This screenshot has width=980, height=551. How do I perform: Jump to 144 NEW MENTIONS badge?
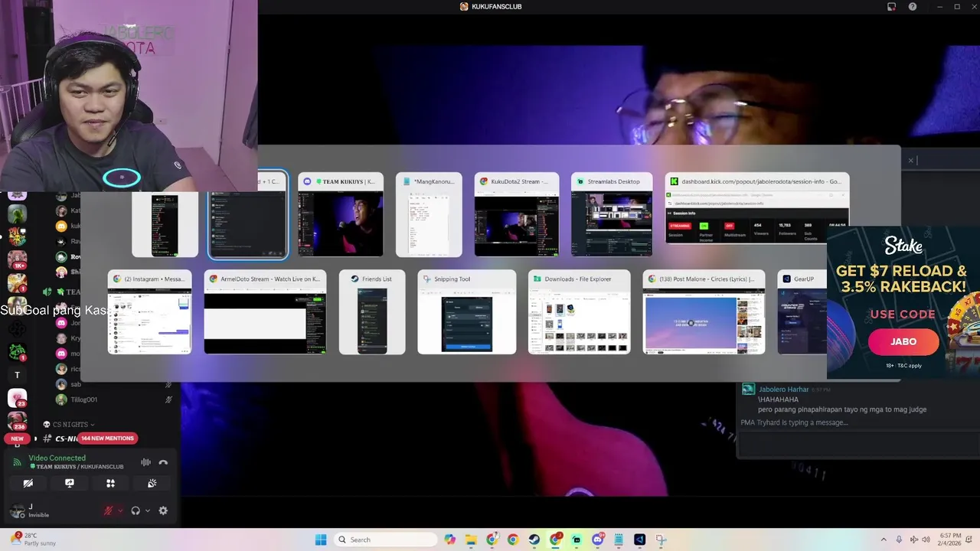click(x=108, y=439)
